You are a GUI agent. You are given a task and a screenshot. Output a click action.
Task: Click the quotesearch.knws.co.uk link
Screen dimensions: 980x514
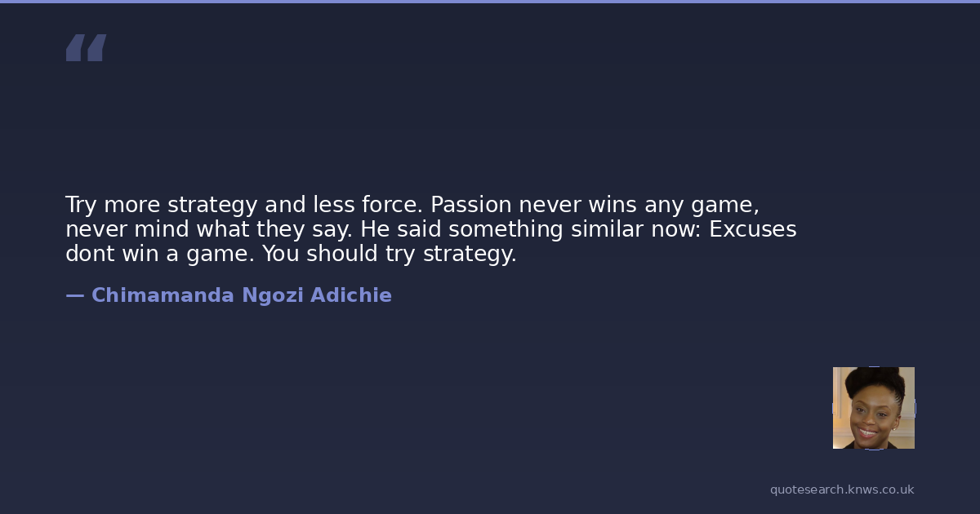(x=841, y=490)
